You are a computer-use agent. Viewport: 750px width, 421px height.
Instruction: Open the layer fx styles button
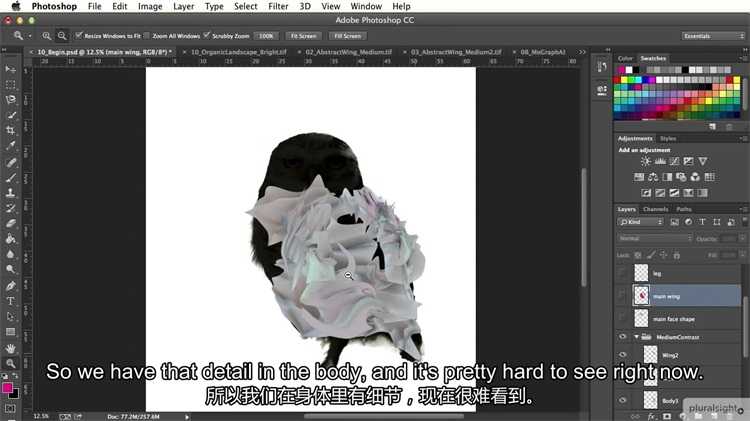651,417
